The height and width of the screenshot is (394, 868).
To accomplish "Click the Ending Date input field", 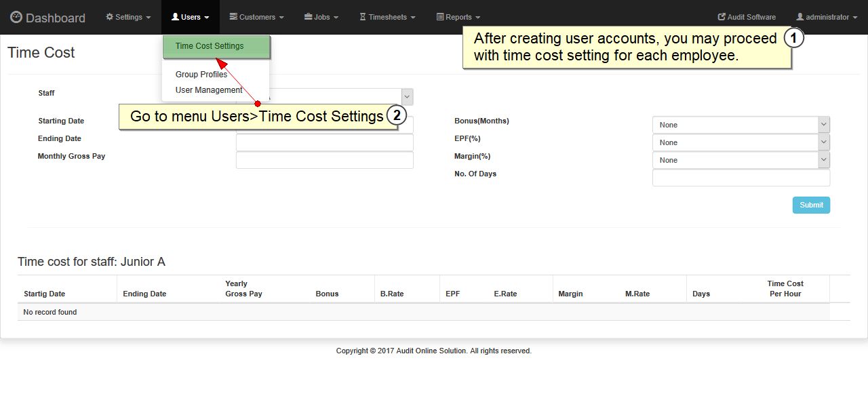I will [x=324, y=142].
